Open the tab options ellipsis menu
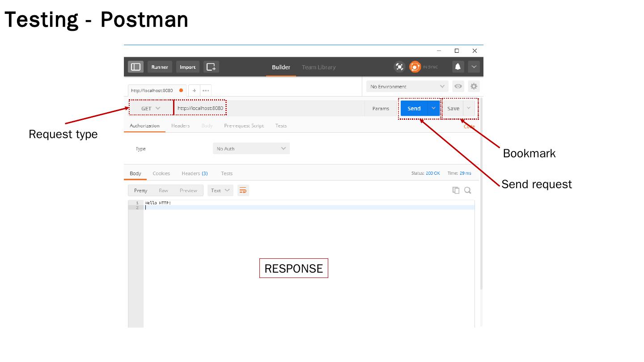644x362 pixels. coord(206,90)
